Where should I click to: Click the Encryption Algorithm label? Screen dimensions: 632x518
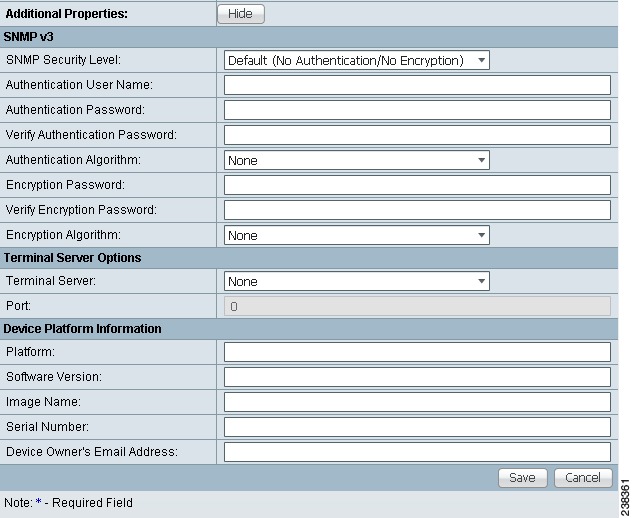(63, 235)
